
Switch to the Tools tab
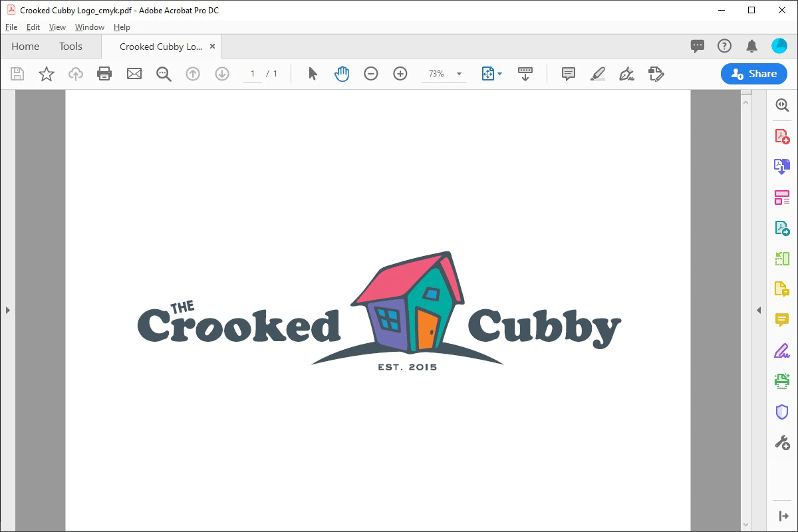pos(70,47)
